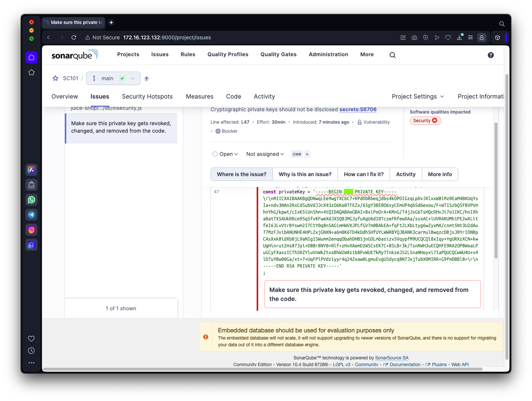Screen dimensions: 532x401
Task: Click the cwe tag
Action: pyautogui.click(x=297, y=154)
